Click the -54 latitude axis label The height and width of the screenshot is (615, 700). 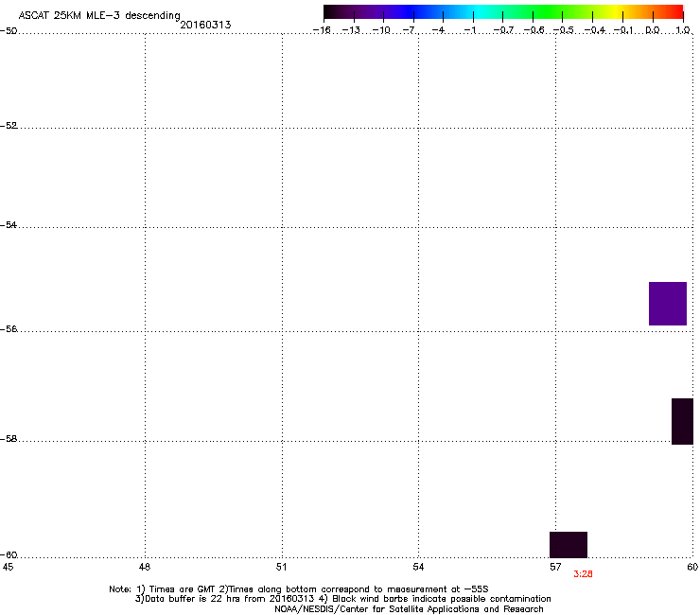pos(9,225)
